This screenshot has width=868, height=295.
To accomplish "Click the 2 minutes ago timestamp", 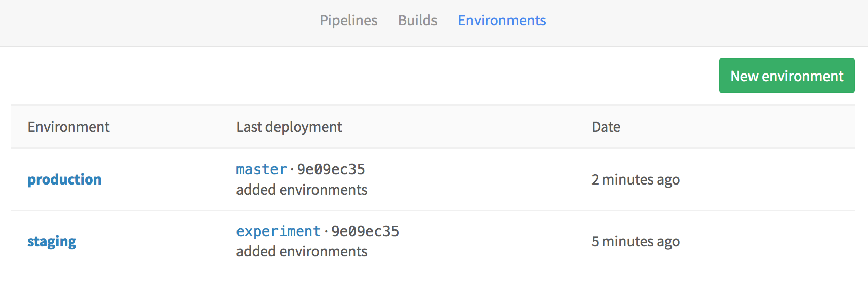I will point(636,179).
